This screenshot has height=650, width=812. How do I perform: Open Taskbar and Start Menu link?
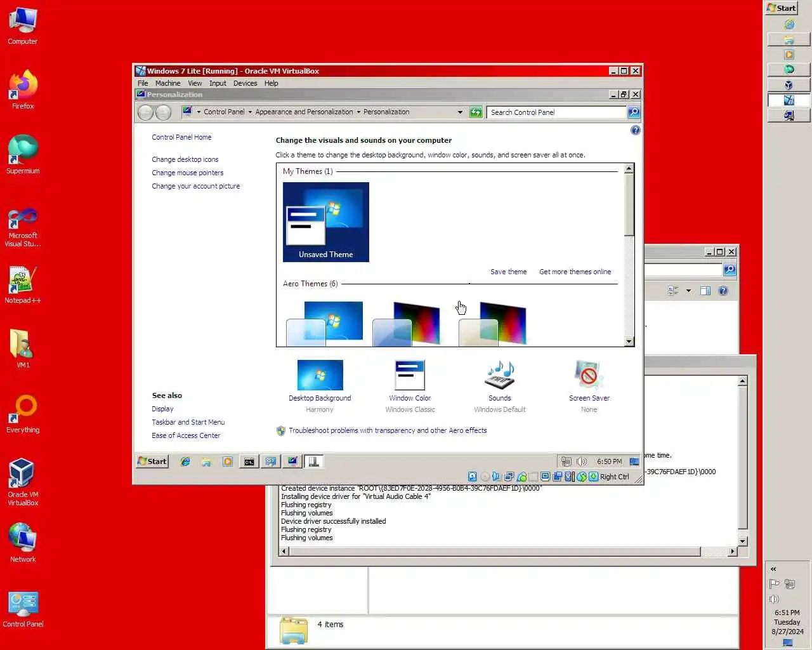point(188,422)
